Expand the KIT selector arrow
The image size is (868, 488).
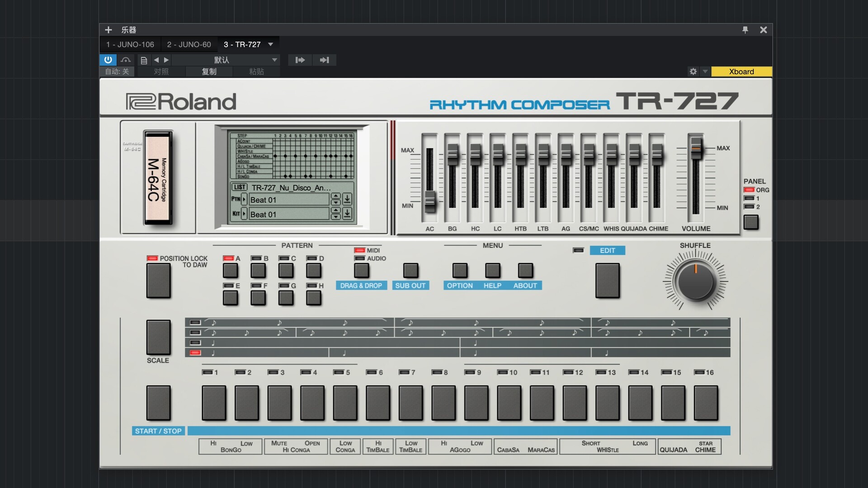click(244, 213)
